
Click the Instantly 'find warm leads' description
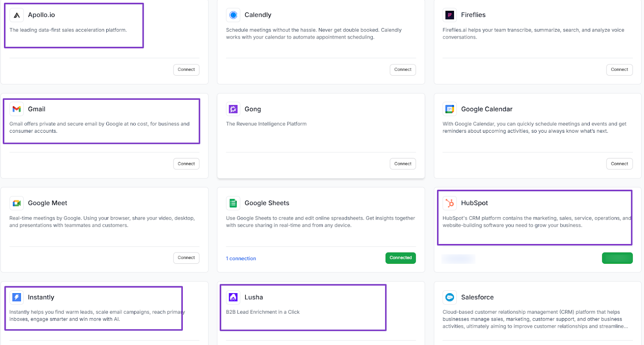(97, 316)
